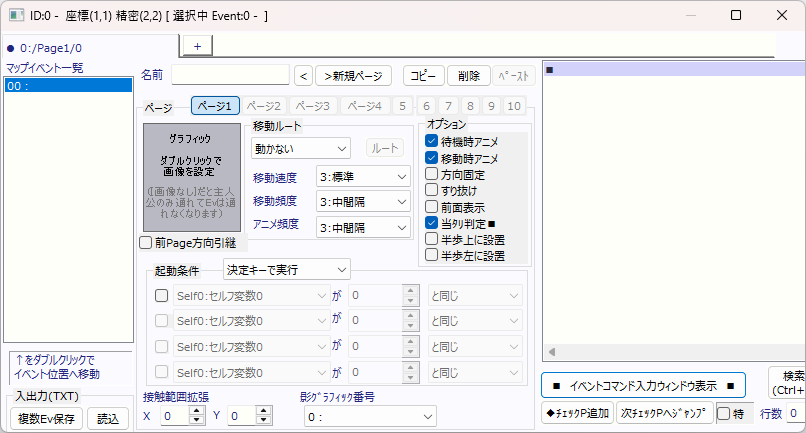Click the >新規ページ button

[353, 76]
